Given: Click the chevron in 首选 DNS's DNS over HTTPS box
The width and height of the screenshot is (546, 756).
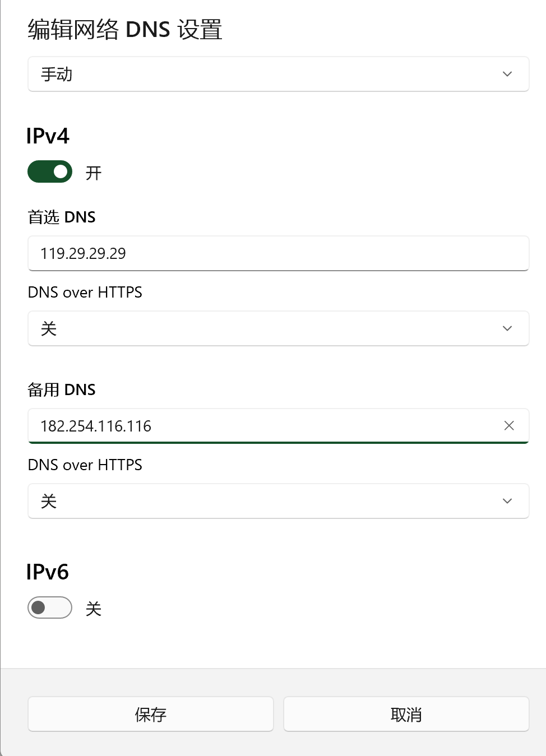Looking at the screenshot, I should point(507,328).
